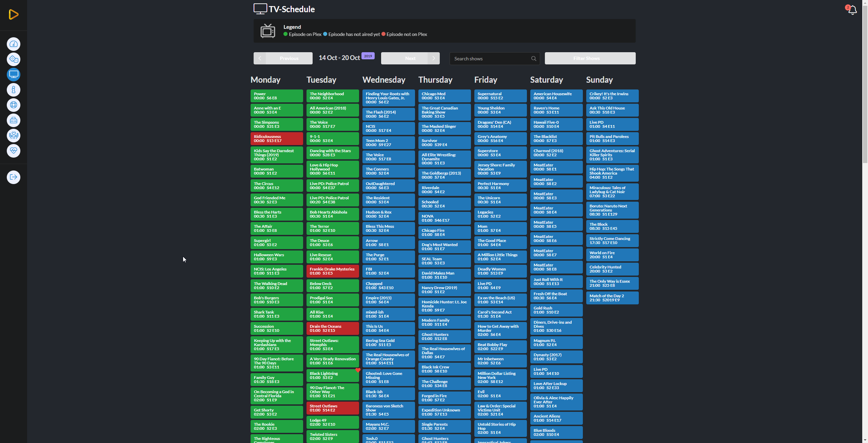Click the right chevron on Next button
The image size is (868, 443).
[434, 58]
